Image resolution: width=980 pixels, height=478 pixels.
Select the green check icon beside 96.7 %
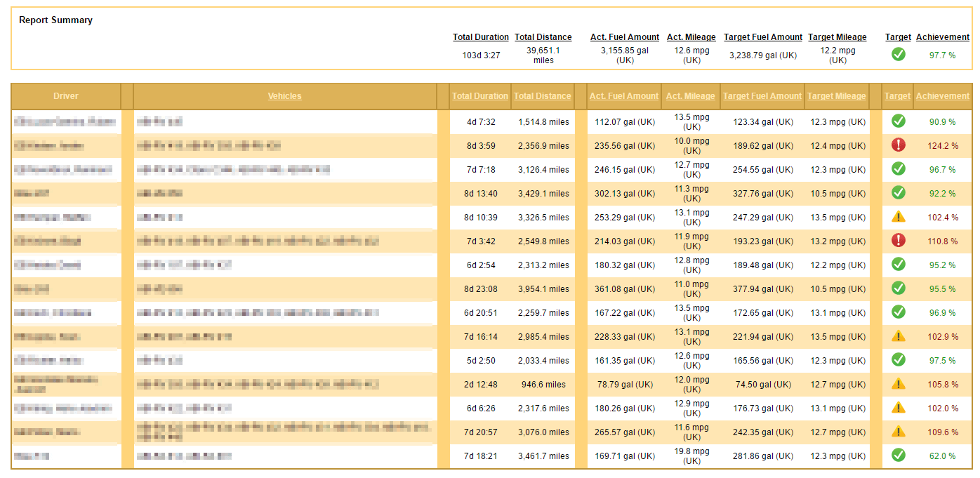898,169
